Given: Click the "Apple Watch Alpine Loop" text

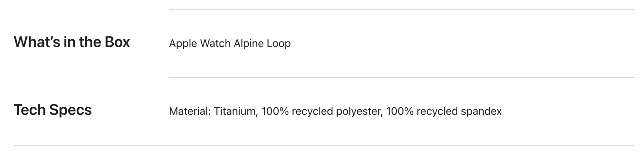Looking at the screenshot, I should 230,44.
